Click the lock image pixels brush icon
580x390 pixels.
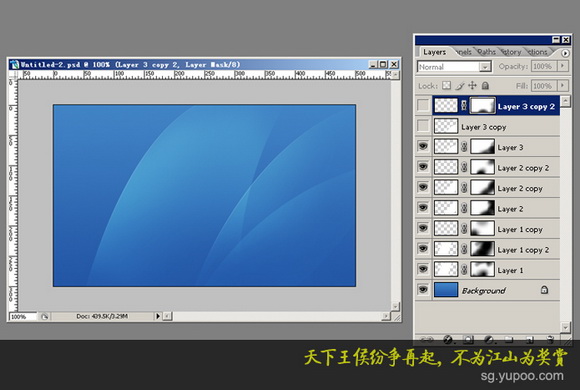coord(459,86)
